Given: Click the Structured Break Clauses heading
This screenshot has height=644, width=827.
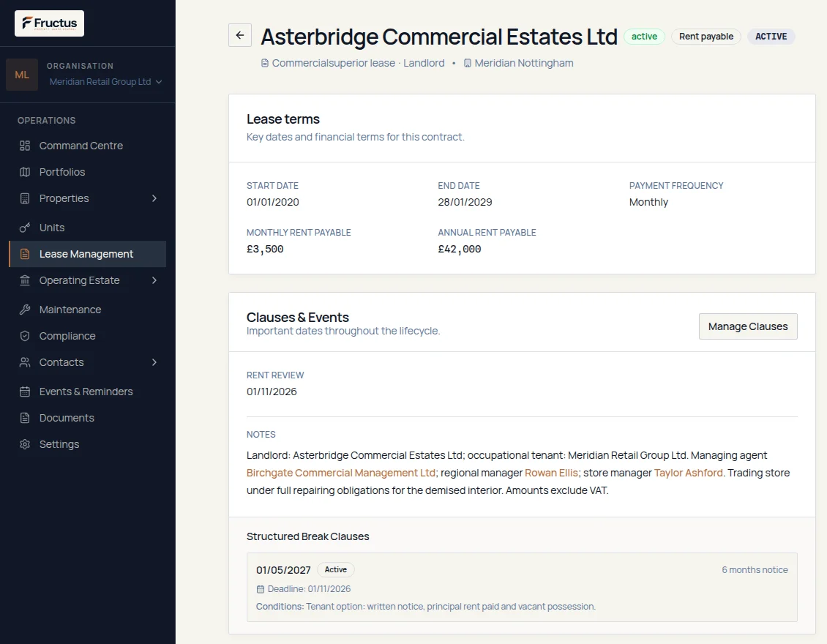Looking at the screenshot, I should point(307,536).
